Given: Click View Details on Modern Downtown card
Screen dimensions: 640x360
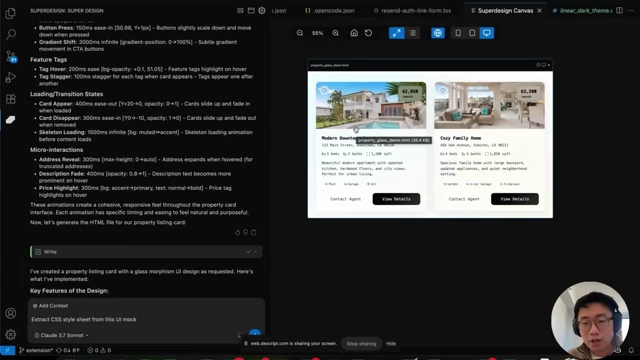Looking at the screenshot, I should pos(396,199).
